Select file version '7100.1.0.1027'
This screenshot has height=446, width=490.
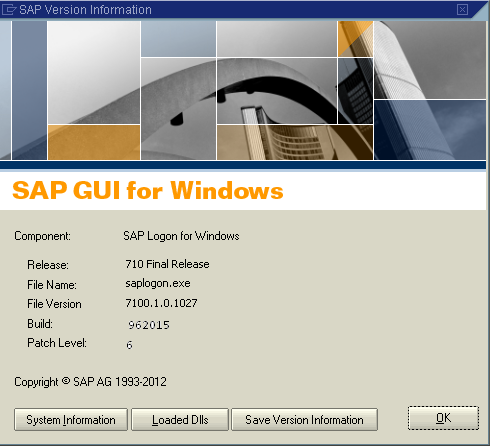(x=161, y=303)
